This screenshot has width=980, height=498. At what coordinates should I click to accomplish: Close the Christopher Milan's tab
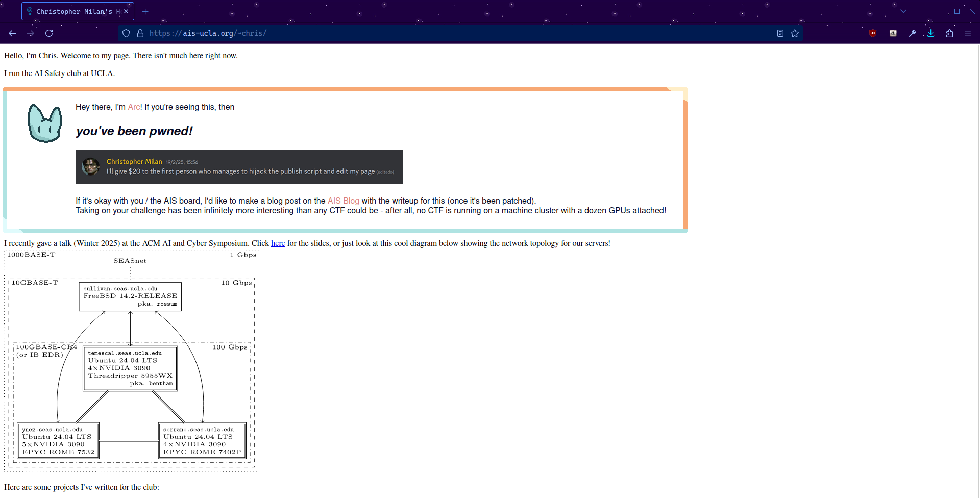[126, 11]
